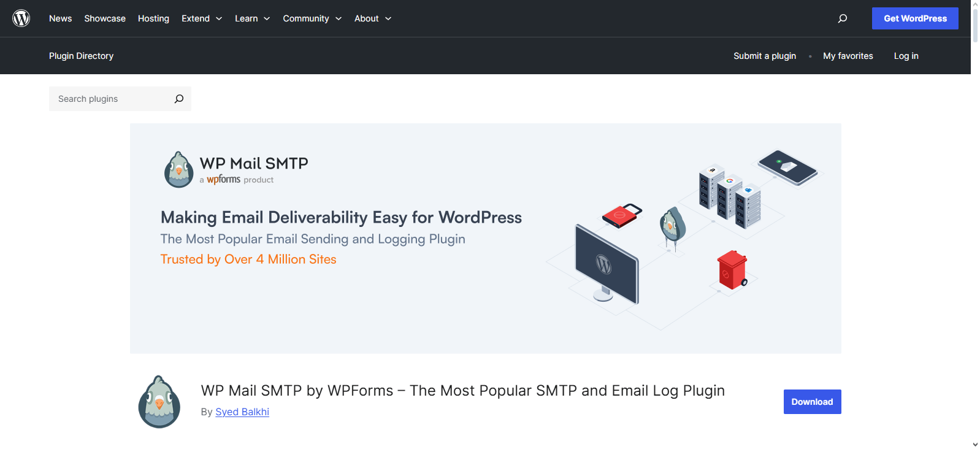Click the scrollbar up arrow
This screenshot has height=449, width=980.
(975, 4)
